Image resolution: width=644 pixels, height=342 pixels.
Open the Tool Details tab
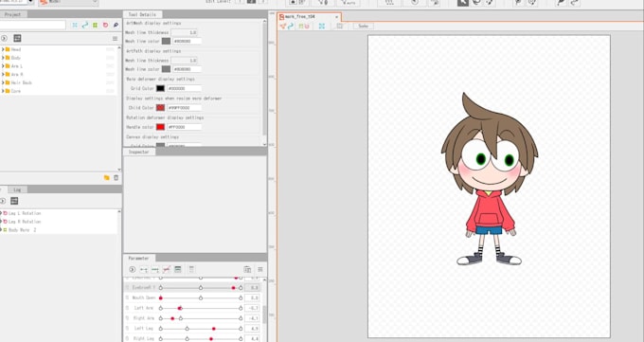point(142,14)
